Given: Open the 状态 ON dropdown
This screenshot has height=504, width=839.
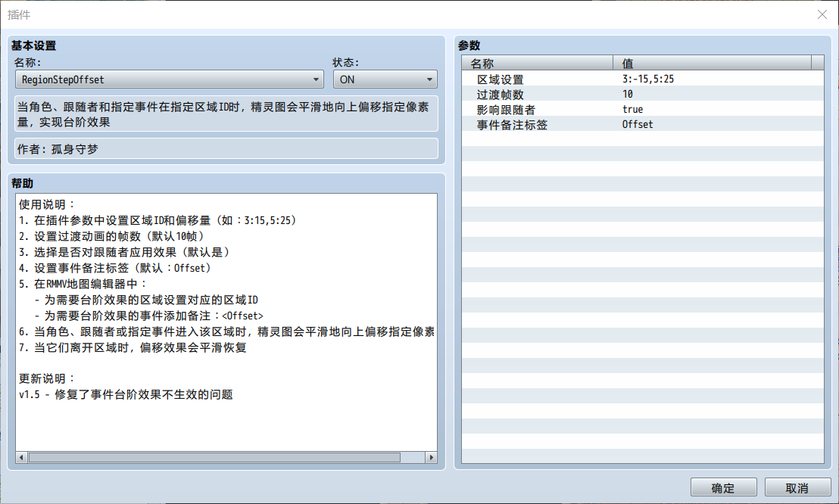Looking at the screenshot, I should point(385,79).
